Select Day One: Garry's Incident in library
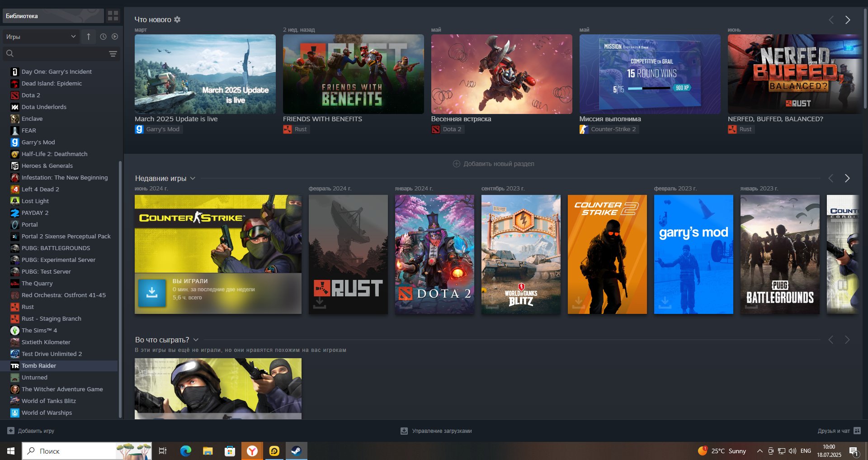 (60, 71)
